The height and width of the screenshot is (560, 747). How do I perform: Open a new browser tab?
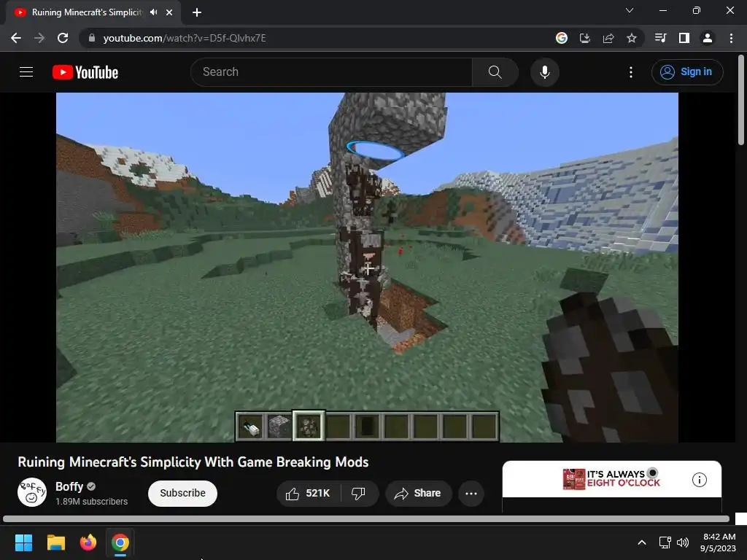[x=197, y=12]
